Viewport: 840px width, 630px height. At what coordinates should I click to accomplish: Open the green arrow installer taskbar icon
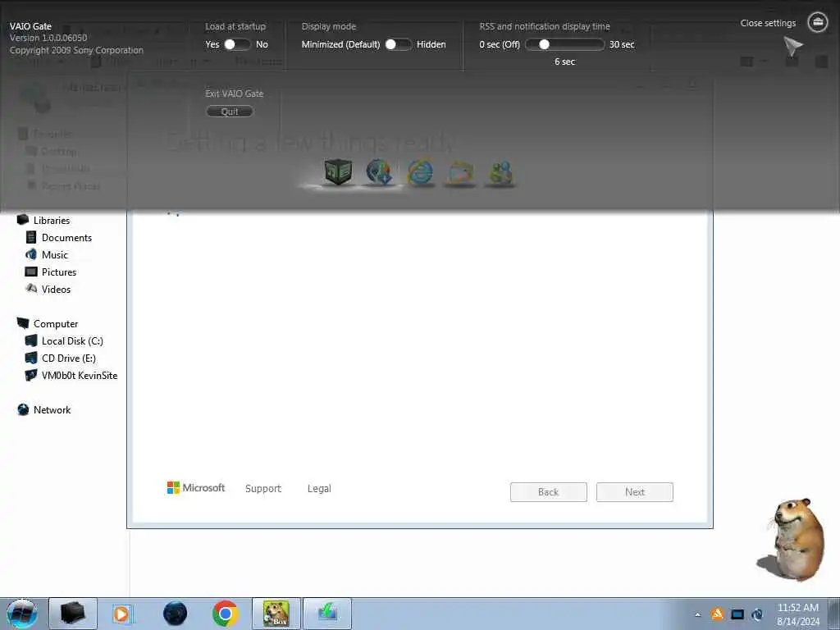[x=327, y=614]
